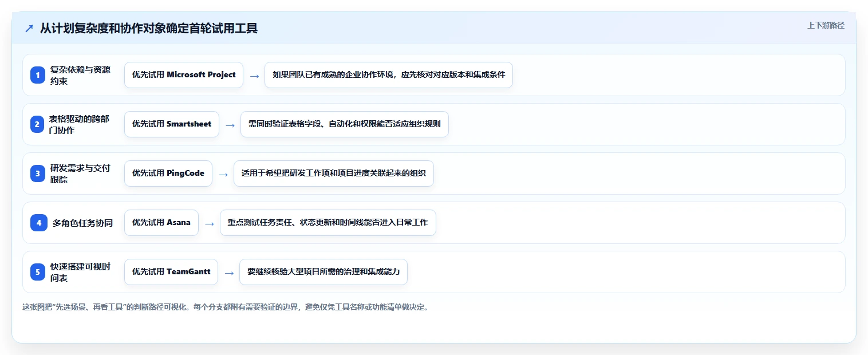Click the 快速搭建可视时间表 scenario label

click(81, 272)
